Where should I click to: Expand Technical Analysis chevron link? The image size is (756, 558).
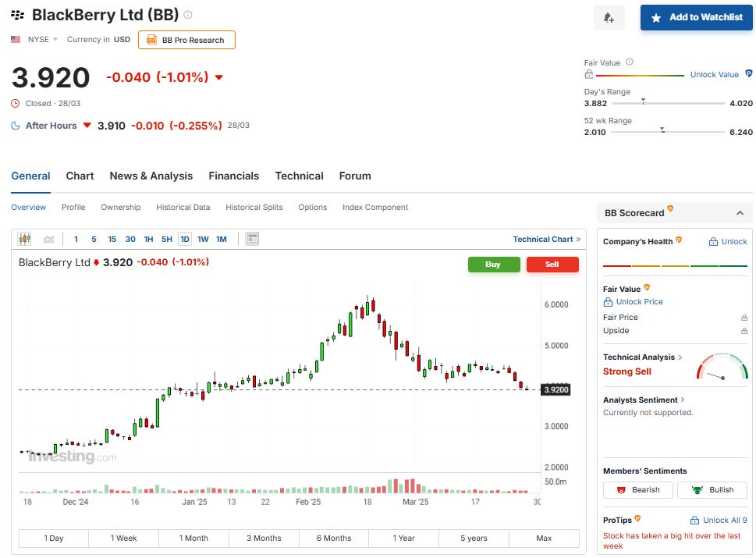[680, 357]
